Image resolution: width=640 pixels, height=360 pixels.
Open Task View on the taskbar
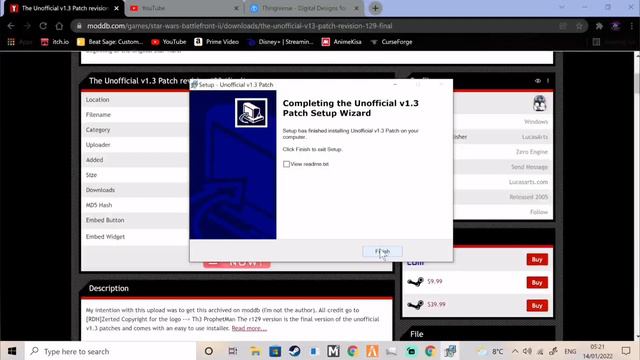pos(233,351)
